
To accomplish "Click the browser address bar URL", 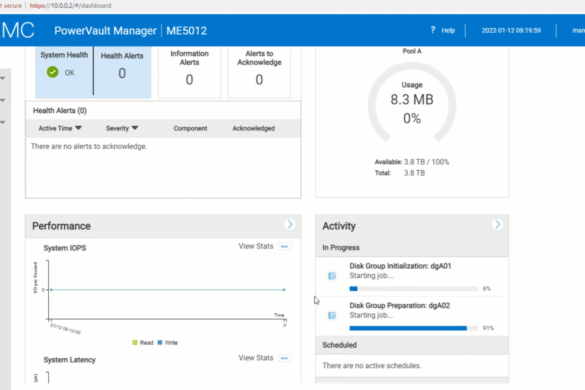I will coord(70,6).
